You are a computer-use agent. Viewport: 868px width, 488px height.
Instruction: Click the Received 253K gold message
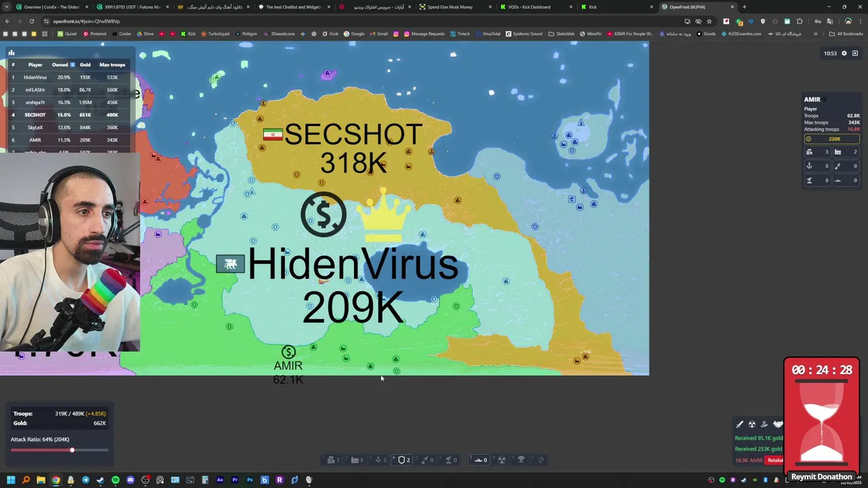point(758,449)
